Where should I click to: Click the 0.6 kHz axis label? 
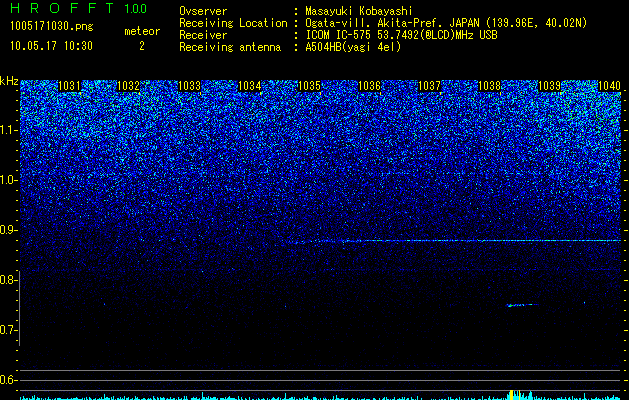click(x=8, y=380)
